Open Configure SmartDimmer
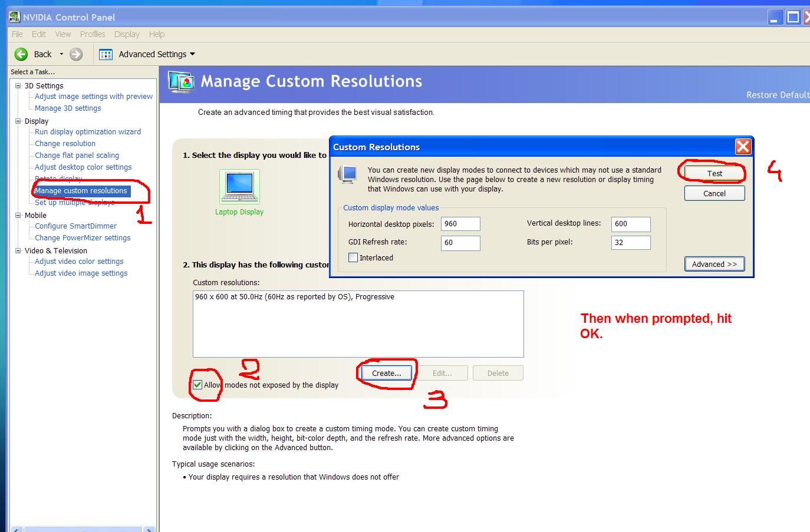 click(x=75, y=226)
